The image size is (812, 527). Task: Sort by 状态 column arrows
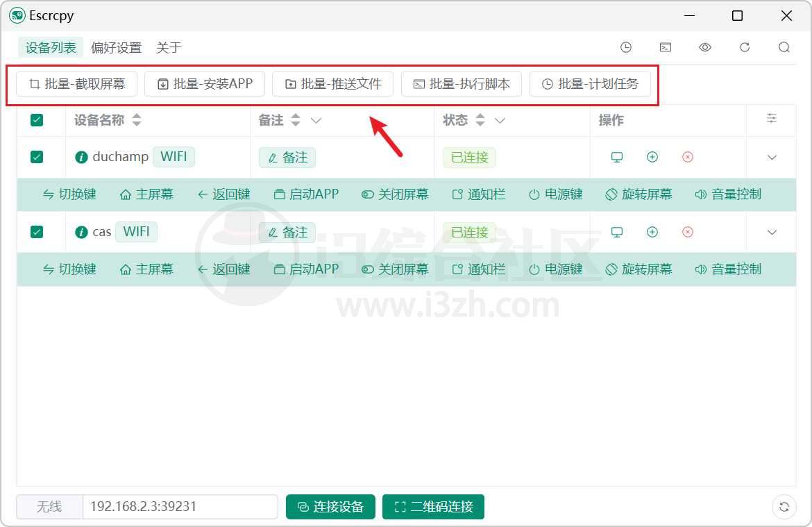[480, 120]
